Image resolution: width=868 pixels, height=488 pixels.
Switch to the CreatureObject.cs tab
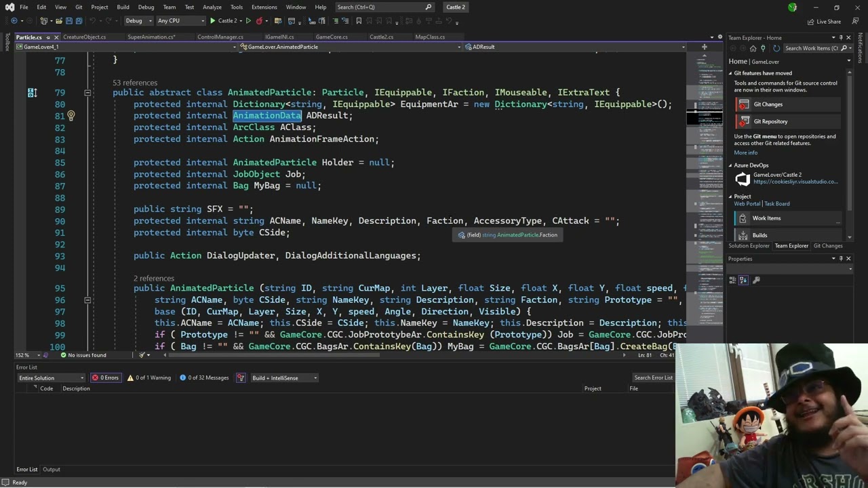coord(84,37)
